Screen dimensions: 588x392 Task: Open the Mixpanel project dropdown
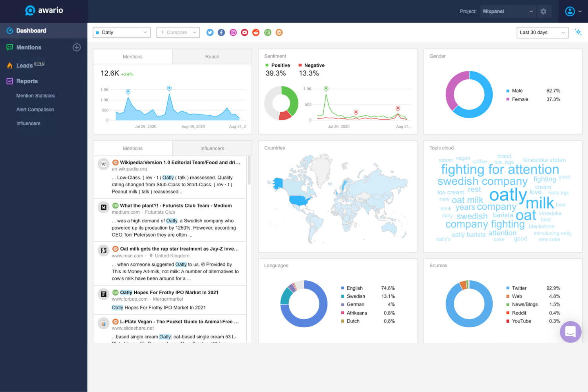click(x=508, y=11)
